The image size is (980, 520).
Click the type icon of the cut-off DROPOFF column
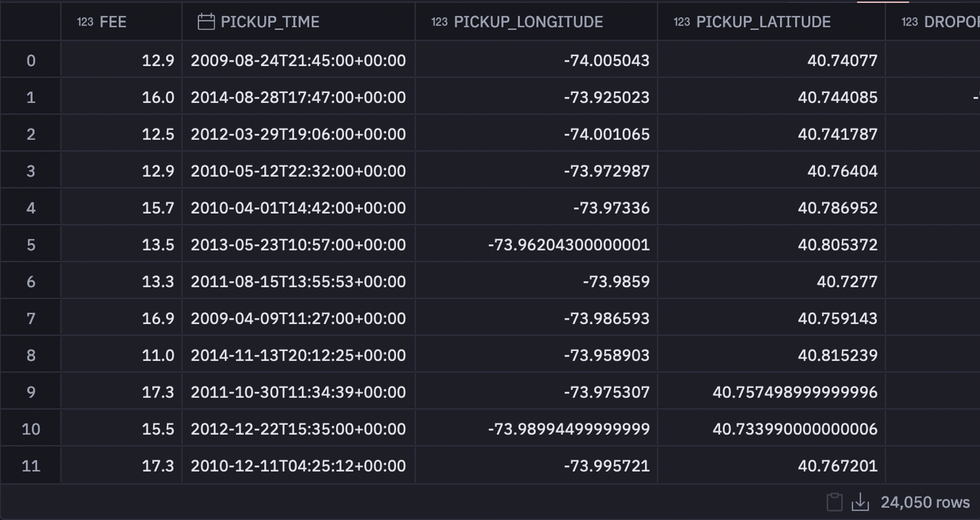(909, 22)
